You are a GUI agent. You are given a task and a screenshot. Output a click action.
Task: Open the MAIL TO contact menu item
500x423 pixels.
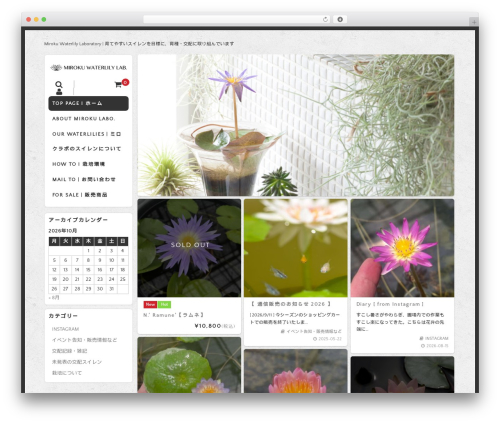click(x=84, y=179)
